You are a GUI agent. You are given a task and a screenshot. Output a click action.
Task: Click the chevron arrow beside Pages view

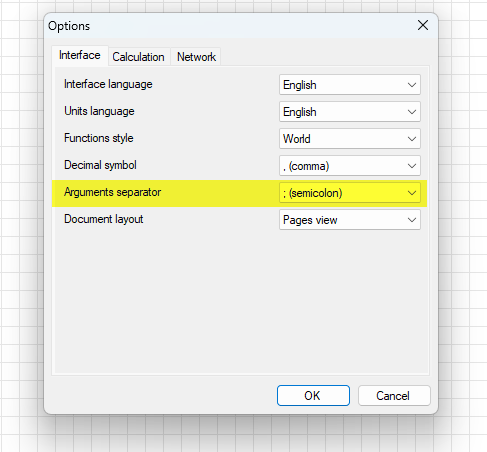point(412,220)
